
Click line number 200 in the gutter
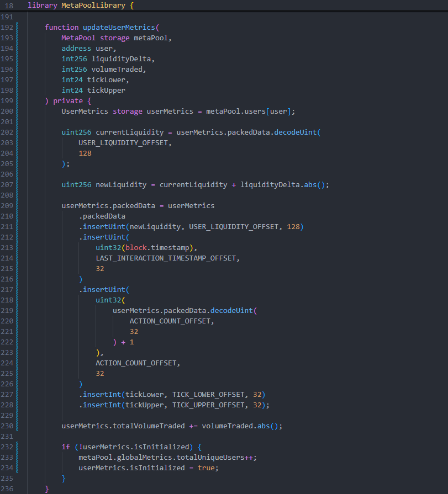pyautogui.click(x=8, y=111)
